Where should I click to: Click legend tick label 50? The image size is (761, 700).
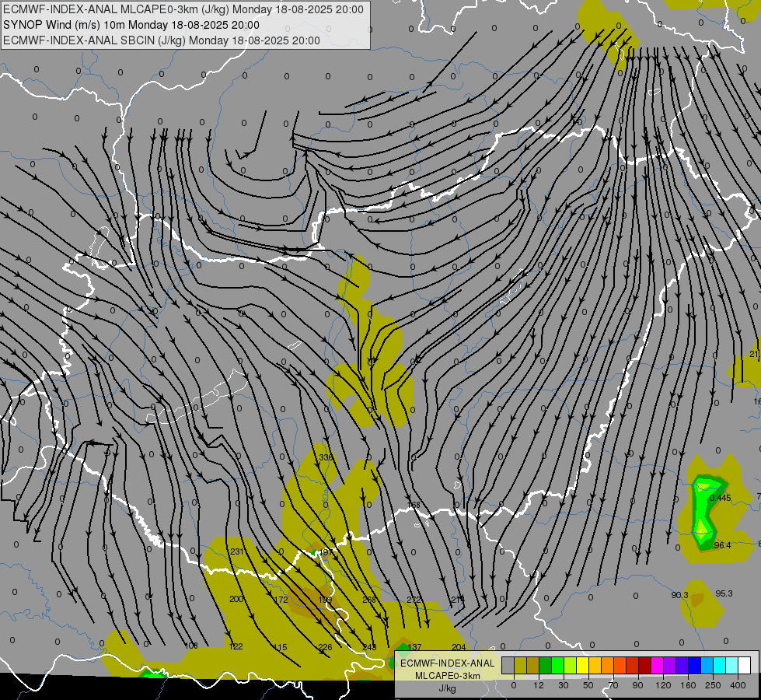588,685
